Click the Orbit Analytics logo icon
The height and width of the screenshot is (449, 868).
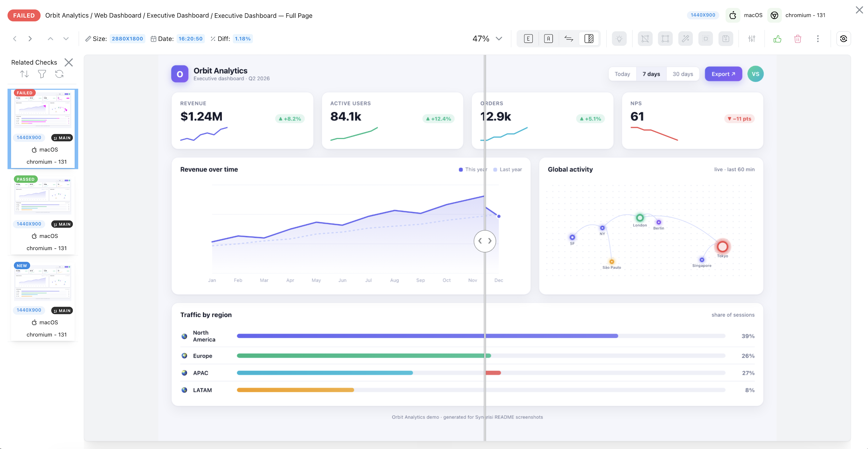point(180,74)
